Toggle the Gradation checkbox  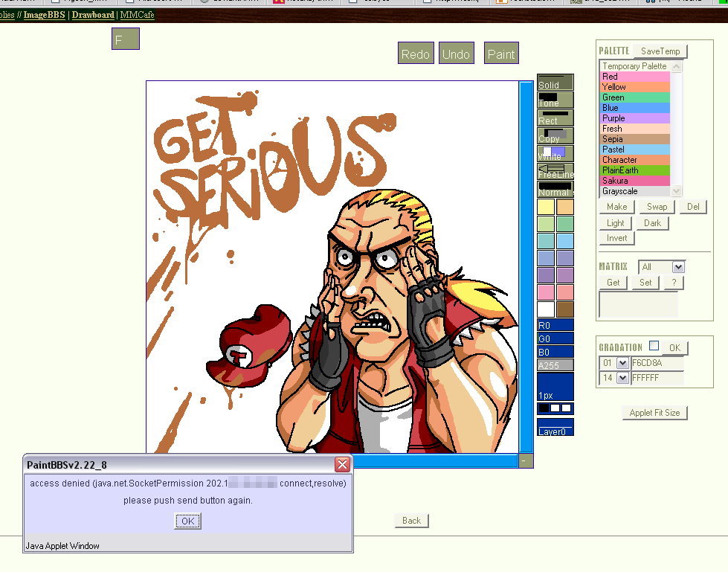click(x=654, y=346)
